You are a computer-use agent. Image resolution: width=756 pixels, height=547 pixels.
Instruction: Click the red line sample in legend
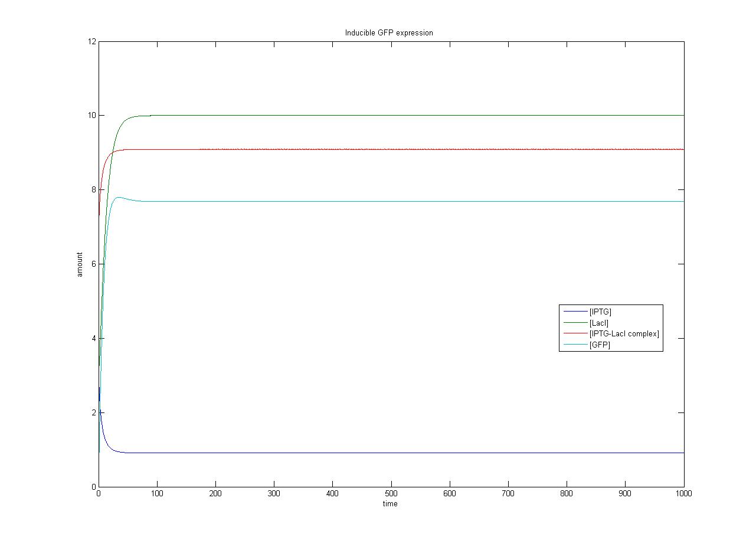pyautogui.click(x=575, y=334)
